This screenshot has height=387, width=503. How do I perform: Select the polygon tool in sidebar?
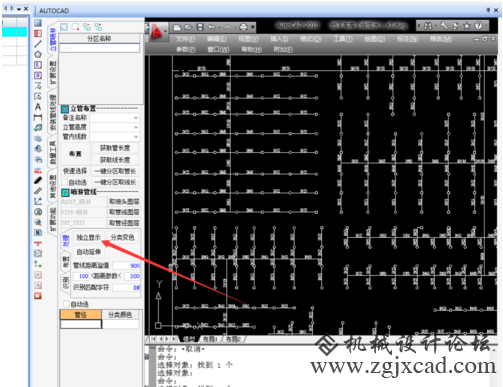(x=38, y=54)
